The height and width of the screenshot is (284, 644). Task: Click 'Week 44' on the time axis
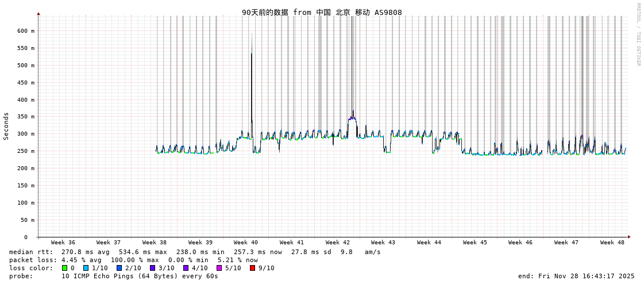429,243
